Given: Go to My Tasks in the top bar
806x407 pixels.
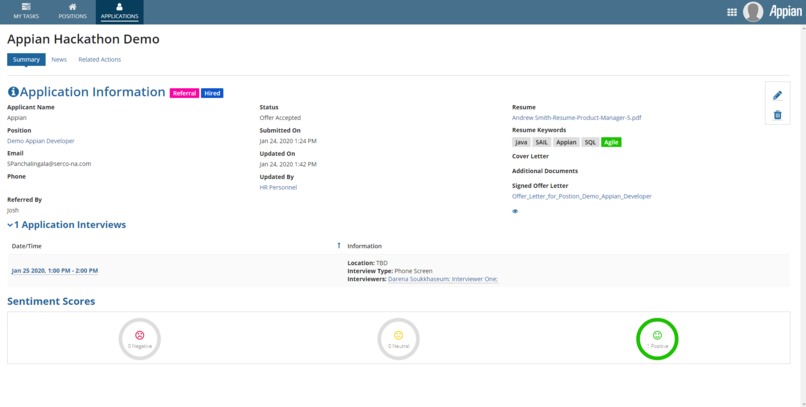Looking at the screenshot, I should 26,12.
